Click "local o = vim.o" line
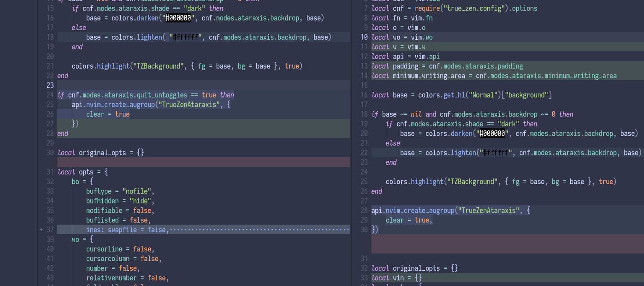Viewport: 644px width, 286px height. pyautogui.click(x=399, y=28)
